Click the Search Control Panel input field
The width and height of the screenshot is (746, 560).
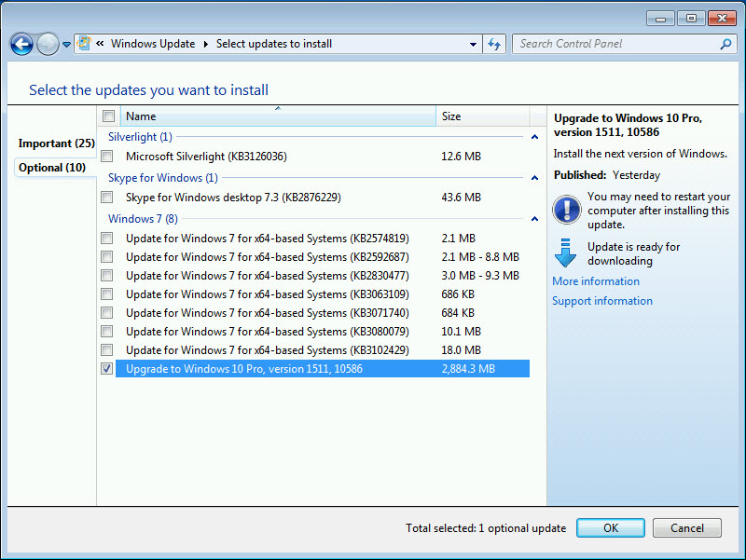(x=615, y=44)
